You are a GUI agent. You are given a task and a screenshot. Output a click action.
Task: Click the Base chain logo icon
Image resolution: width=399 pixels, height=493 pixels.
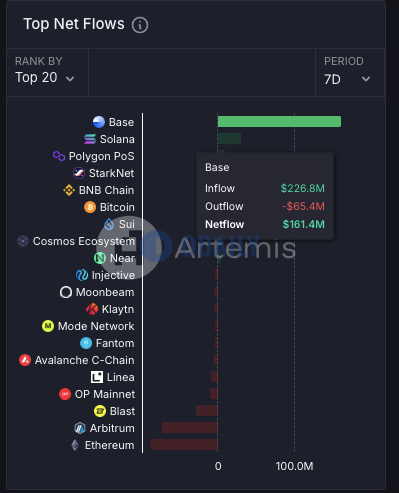click(99, 122)
